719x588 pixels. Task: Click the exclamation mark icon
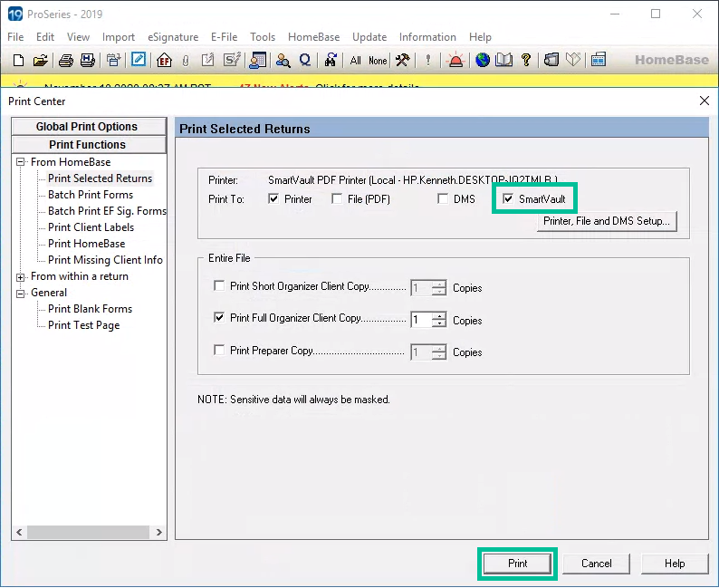[427, 60]
